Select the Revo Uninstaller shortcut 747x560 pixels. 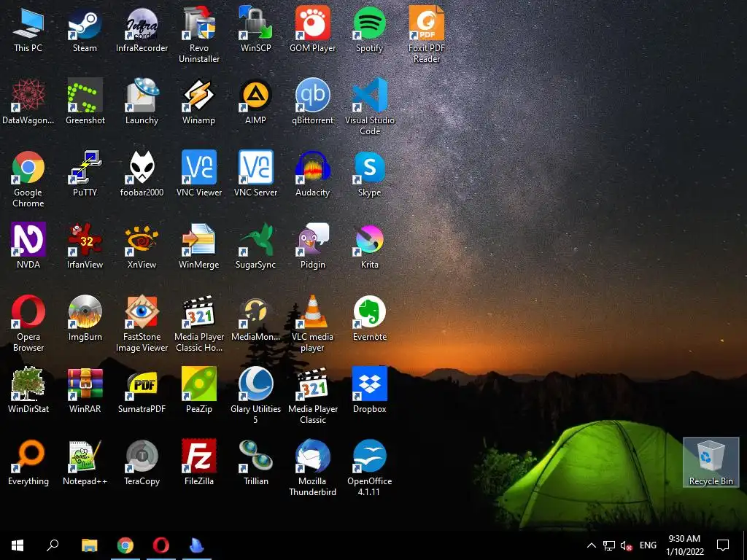(199, 35)
